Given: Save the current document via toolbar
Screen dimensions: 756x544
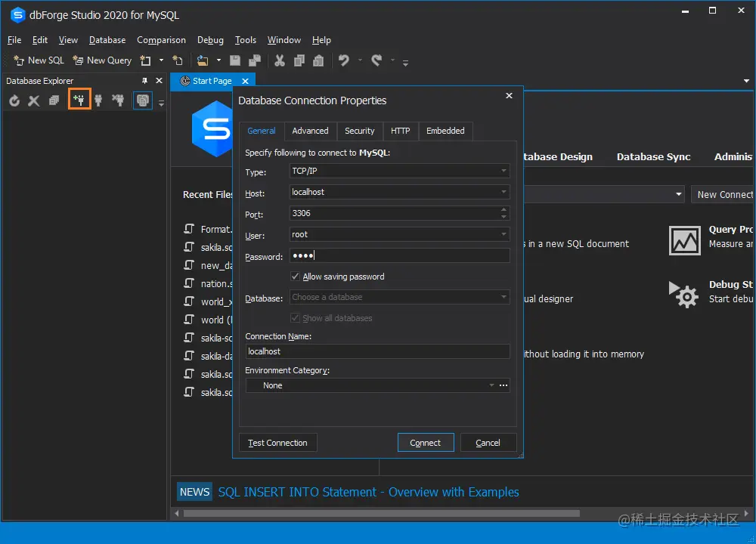Looking at the screenshot, I should pyautogui.click(x=234, y=60).
